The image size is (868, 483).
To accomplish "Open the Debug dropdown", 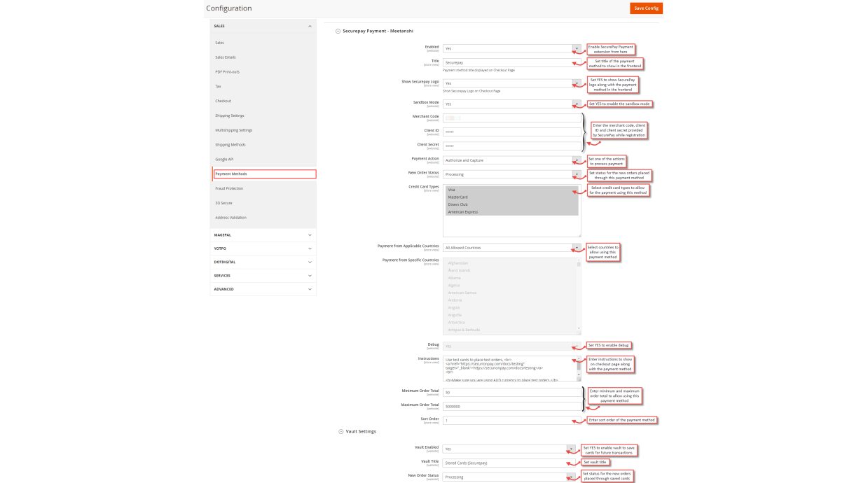I will click(512, 346).
